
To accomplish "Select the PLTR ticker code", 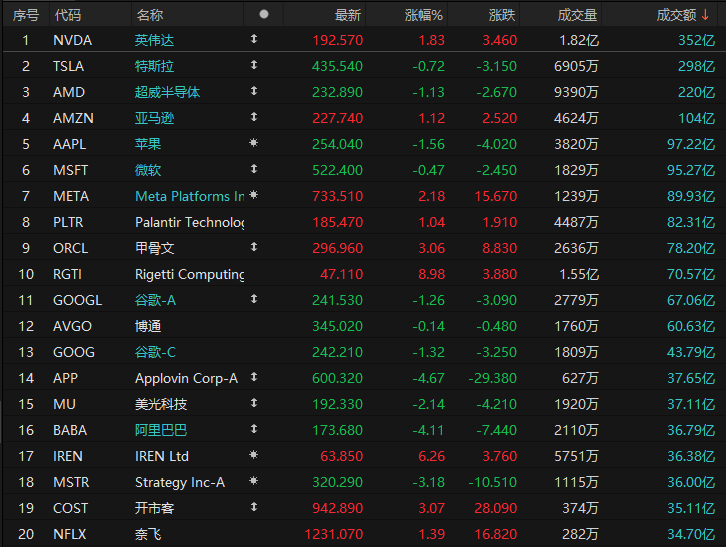I will pos(68,222).
